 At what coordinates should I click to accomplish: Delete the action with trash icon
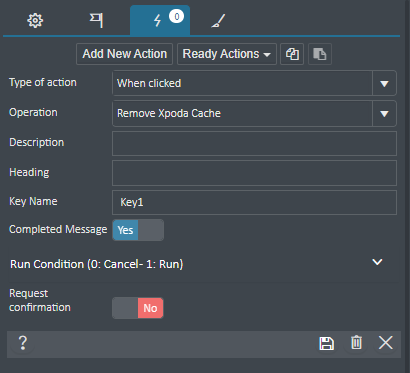coord(356,343)
